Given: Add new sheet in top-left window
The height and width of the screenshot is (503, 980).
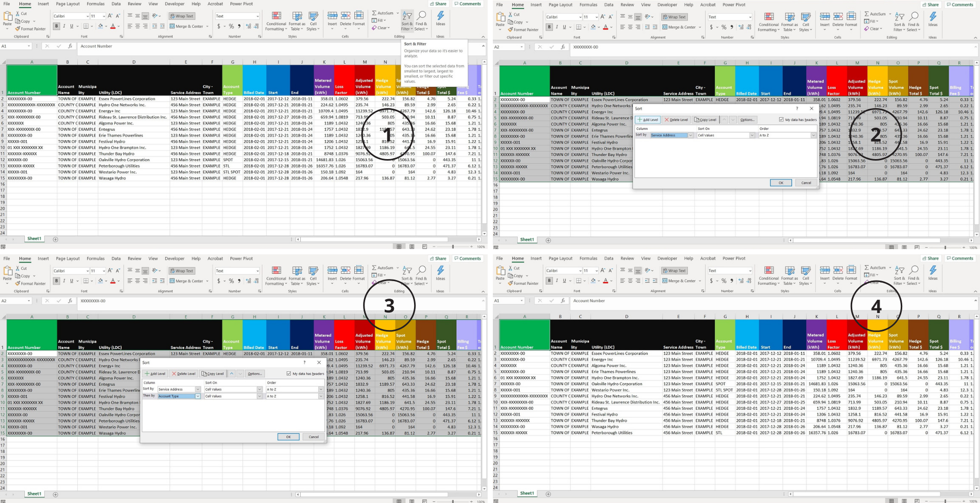Looking at the screenshot, I should point(56,239).
